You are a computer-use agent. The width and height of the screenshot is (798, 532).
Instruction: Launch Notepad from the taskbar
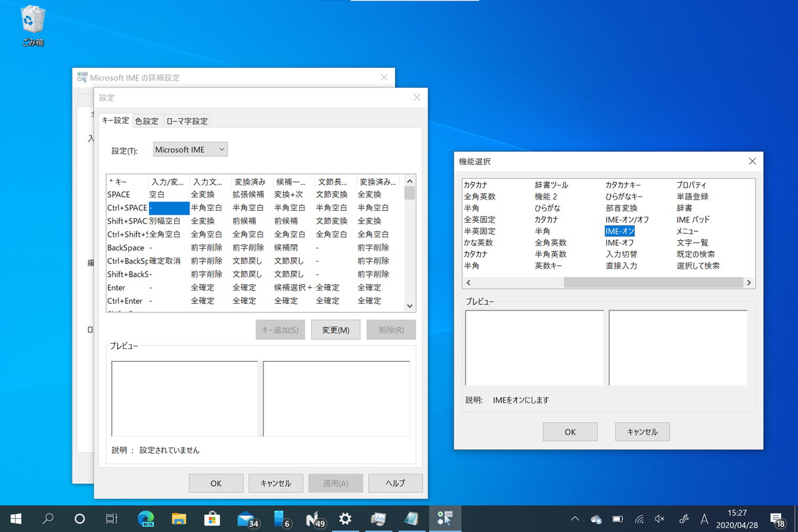[x=412, y=518]
